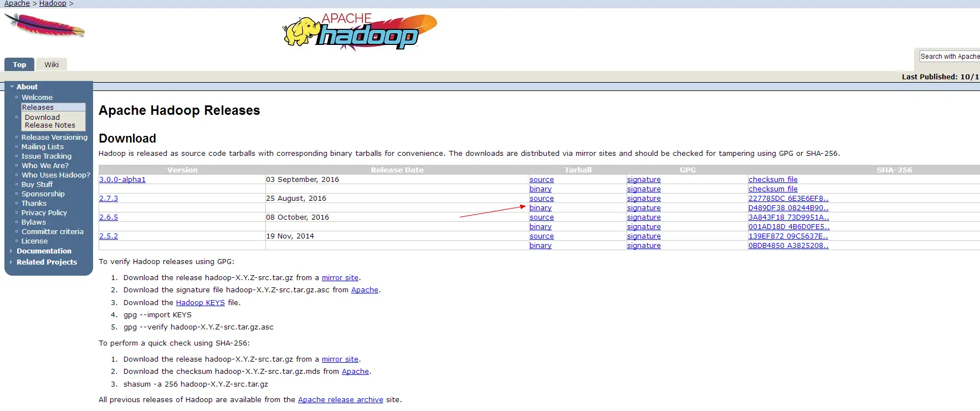Open SHA-256 link D489DF38 08244B90..
980x411 pixels.
tap(788, 208)
